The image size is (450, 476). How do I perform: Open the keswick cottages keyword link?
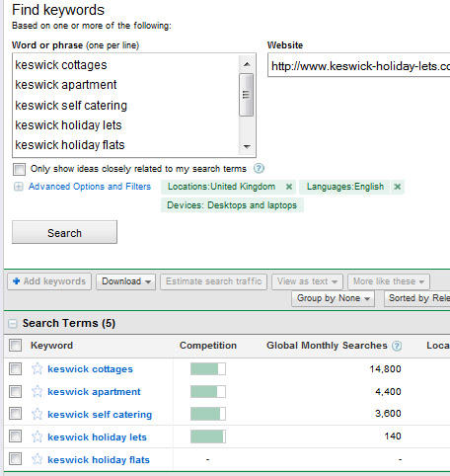click(x=90, y=369)
